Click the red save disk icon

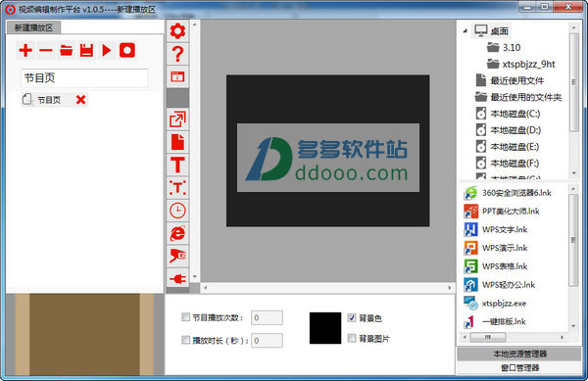(x=86, y=50)
